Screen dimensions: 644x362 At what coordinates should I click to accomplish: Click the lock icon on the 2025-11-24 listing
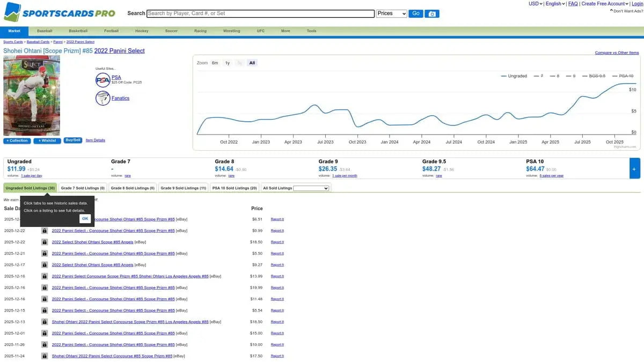tap(45, 356)
